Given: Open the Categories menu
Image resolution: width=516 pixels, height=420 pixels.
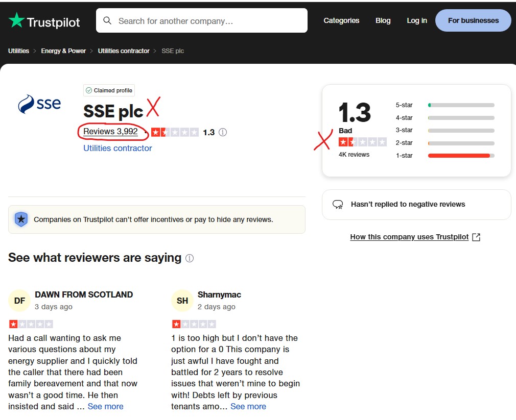Looking at the screenshot, I should tap(341, 20).
